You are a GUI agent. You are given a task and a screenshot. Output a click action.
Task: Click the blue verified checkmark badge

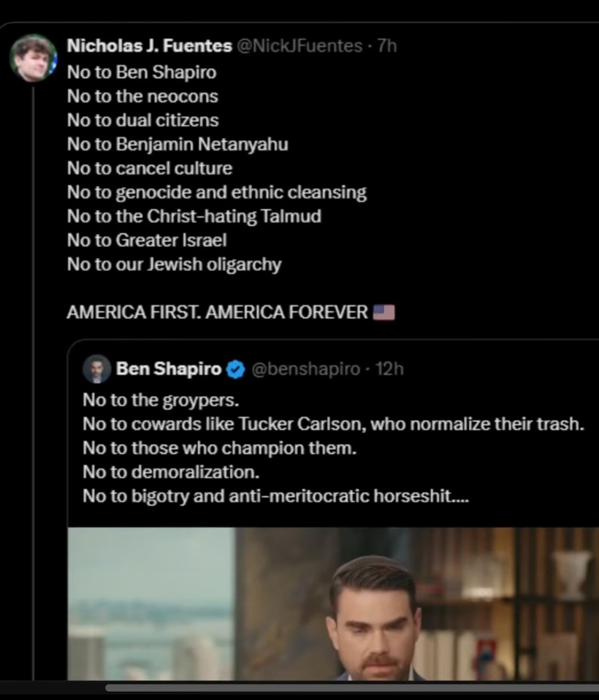pos(235,370)
